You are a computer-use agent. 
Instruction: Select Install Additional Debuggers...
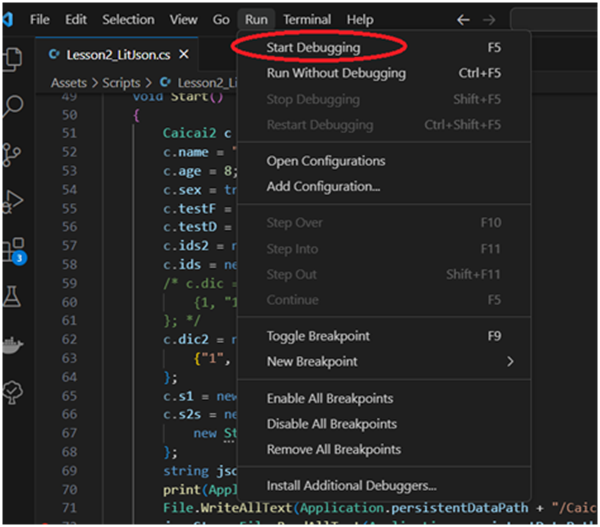[384, 486]
